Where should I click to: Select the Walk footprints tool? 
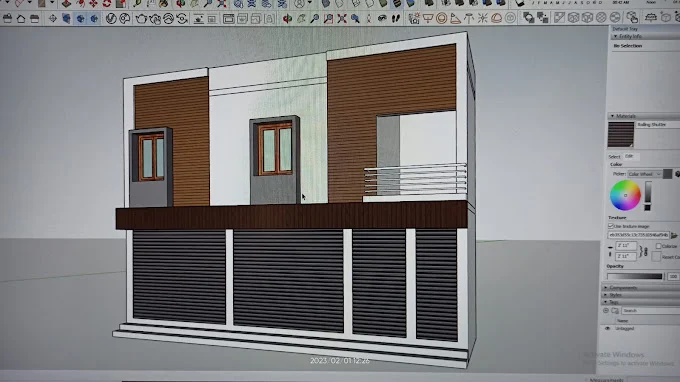396,19
